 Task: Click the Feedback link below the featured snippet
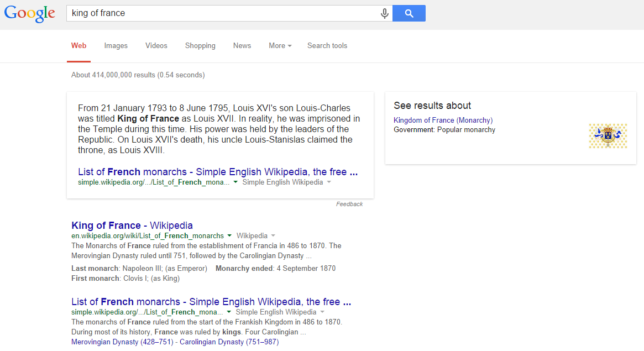coord(349,205)
